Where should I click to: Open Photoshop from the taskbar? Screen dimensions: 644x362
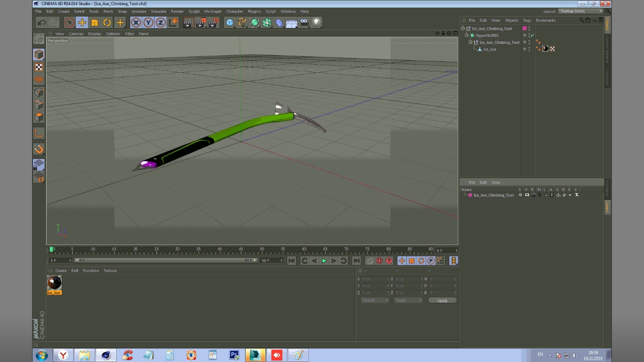pos(234,355)
